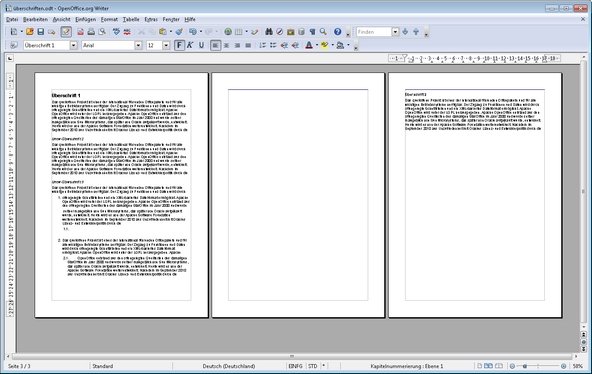Click the Print file icon
This screenshot has height=374, width=592.
[91, 32]
